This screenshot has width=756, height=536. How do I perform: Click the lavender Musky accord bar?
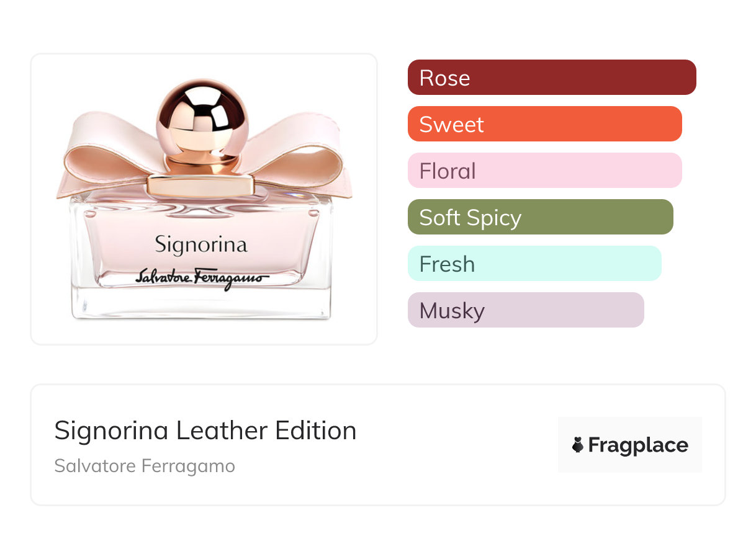click(526, 310)
